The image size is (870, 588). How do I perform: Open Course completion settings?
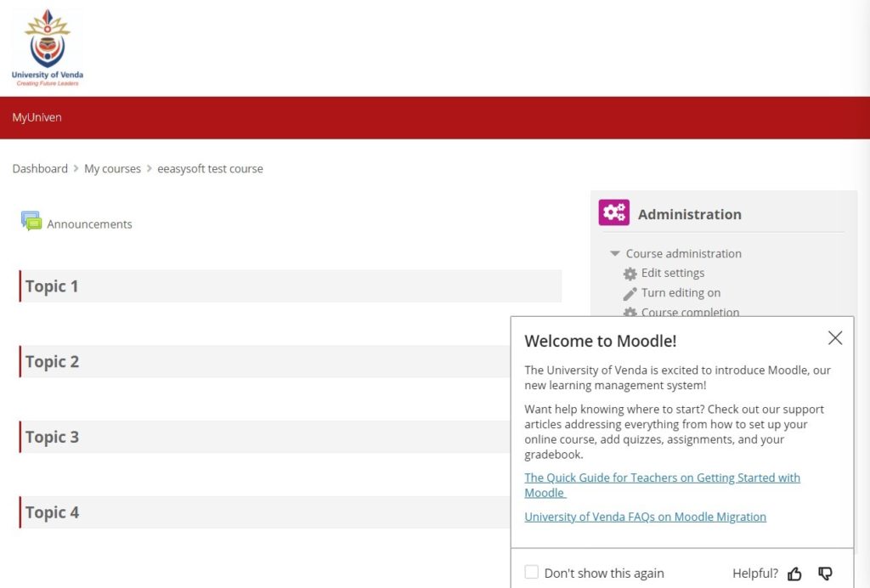(690, 312)
